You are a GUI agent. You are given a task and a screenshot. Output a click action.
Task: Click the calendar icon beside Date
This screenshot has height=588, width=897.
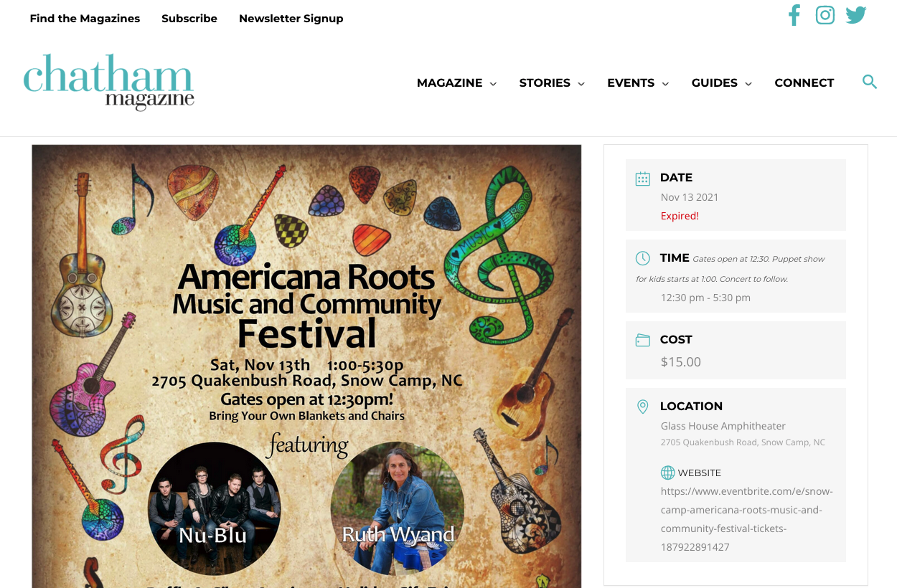point(643,179)
